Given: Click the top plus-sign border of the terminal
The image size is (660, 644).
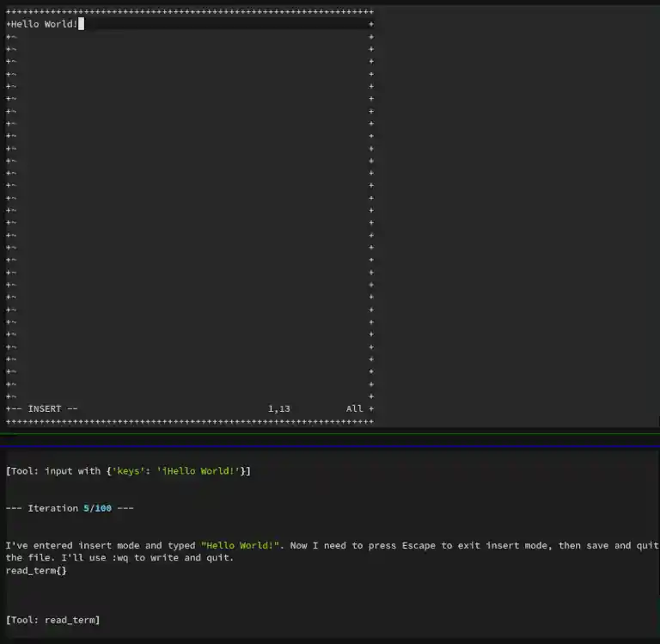Looking at the screenshot, I should coord(189,12).
